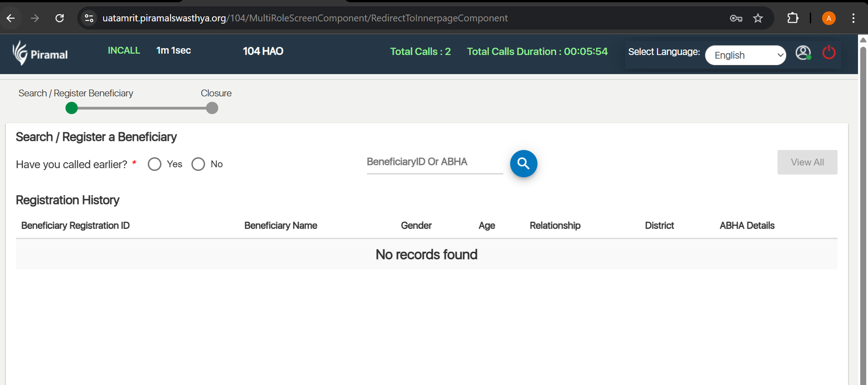868x385 pixels.
Task: Select Yes for called earlier
Action: click(155, 164)
